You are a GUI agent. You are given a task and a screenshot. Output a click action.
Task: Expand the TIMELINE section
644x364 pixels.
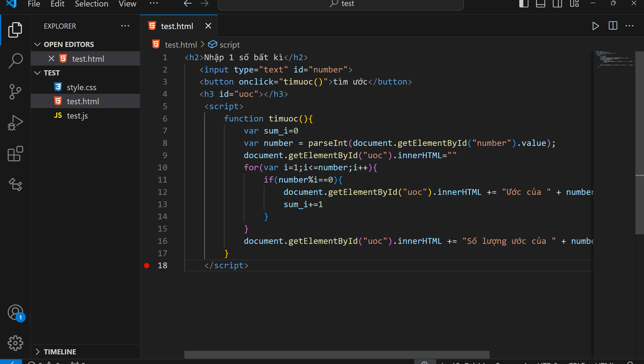click(37, 352)
